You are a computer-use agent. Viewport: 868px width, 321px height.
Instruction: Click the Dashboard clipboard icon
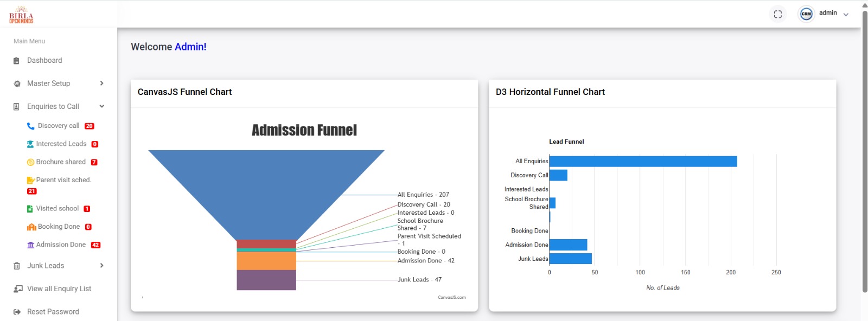click(16, 61)
